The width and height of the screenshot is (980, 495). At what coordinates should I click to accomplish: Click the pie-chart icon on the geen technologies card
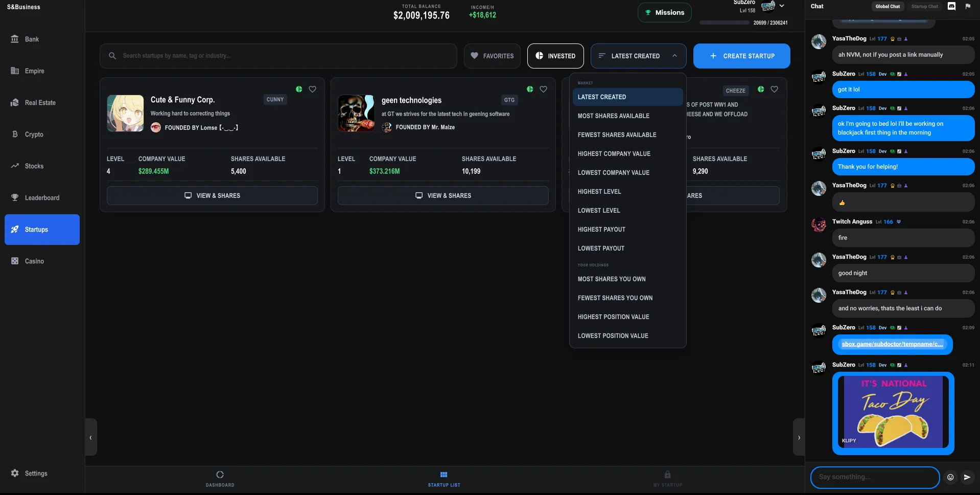pos(530,89)
